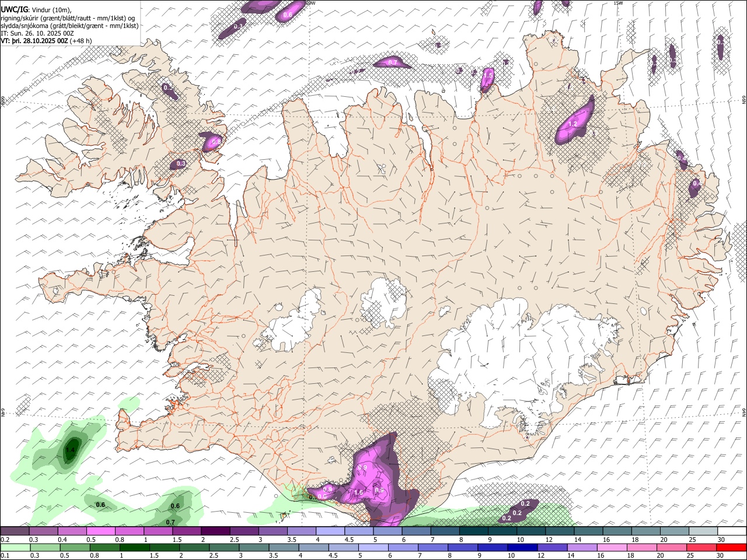The image size is (747, 560).
Task: Pick the deep navy rain swatch from 10 to 12
Action: [523, 547]
